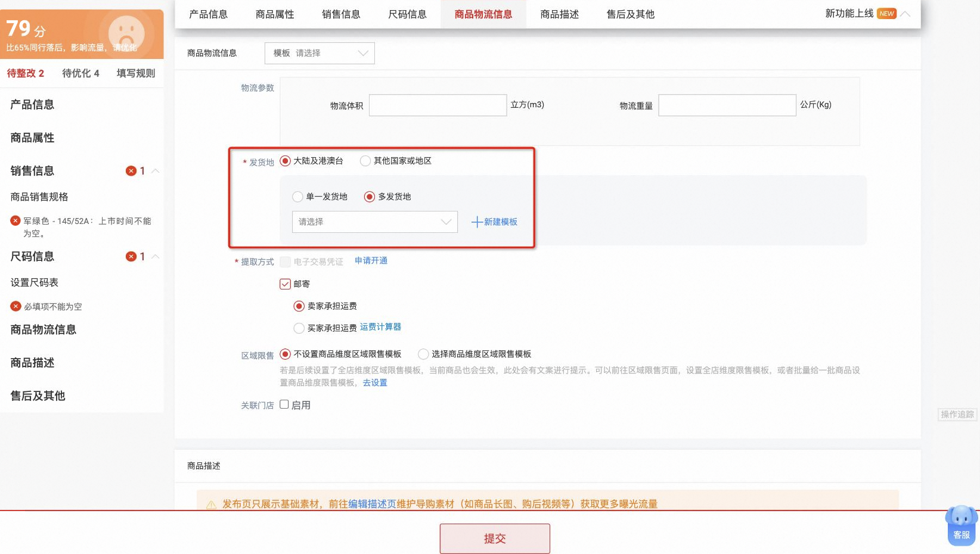Click the 去设置 link

(375, 383)
